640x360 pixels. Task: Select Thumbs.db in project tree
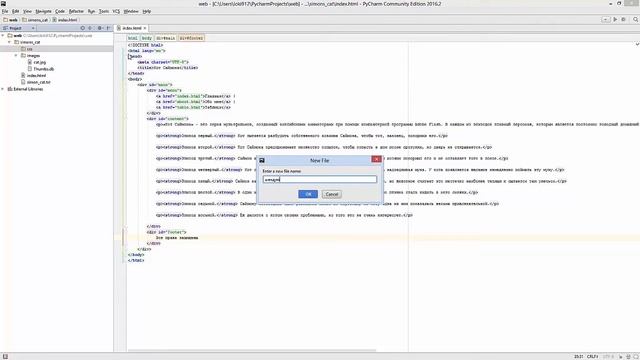click(41, 69)
